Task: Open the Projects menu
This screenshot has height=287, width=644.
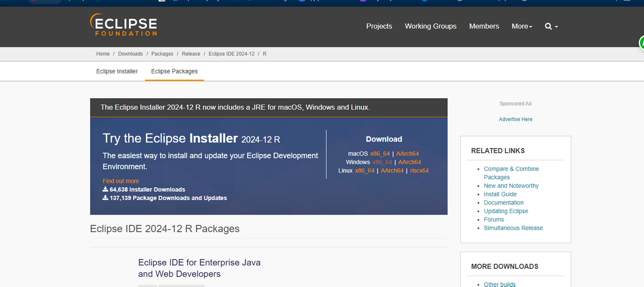Action: click(379, 26)
